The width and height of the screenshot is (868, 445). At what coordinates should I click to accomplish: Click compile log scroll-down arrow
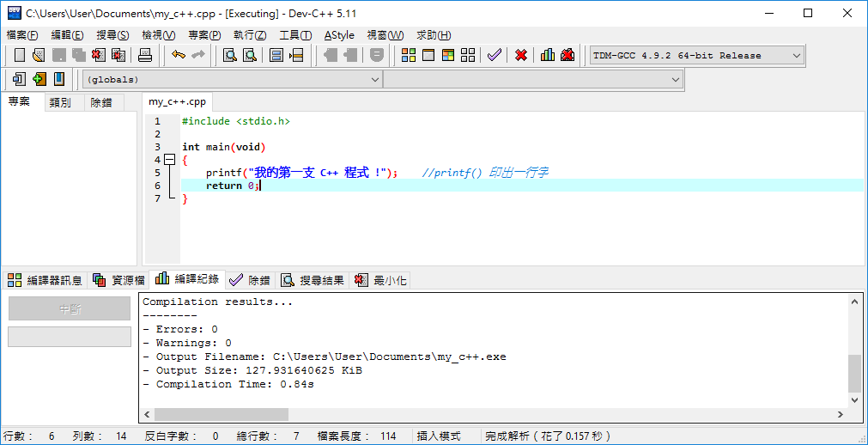[855, 399]
